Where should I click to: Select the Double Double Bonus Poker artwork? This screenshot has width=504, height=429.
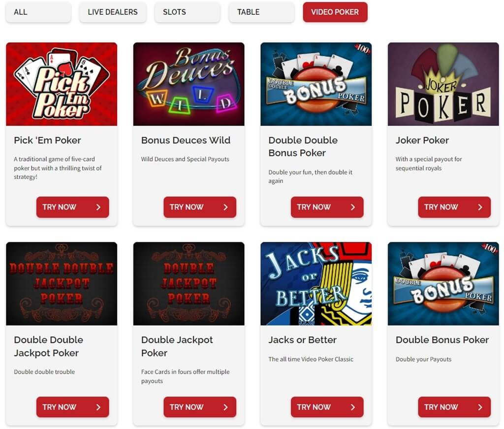[316, 84]
